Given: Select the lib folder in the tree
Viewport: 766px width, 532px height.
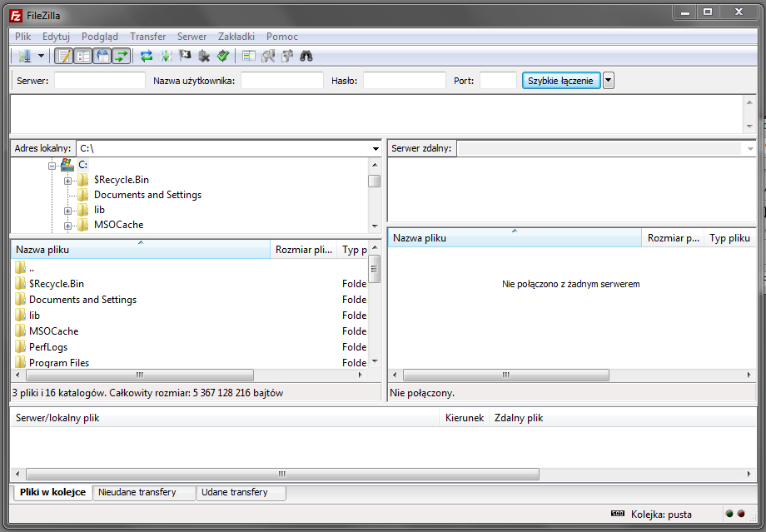Looking at the screenshot, I should (x=99, y=210).
